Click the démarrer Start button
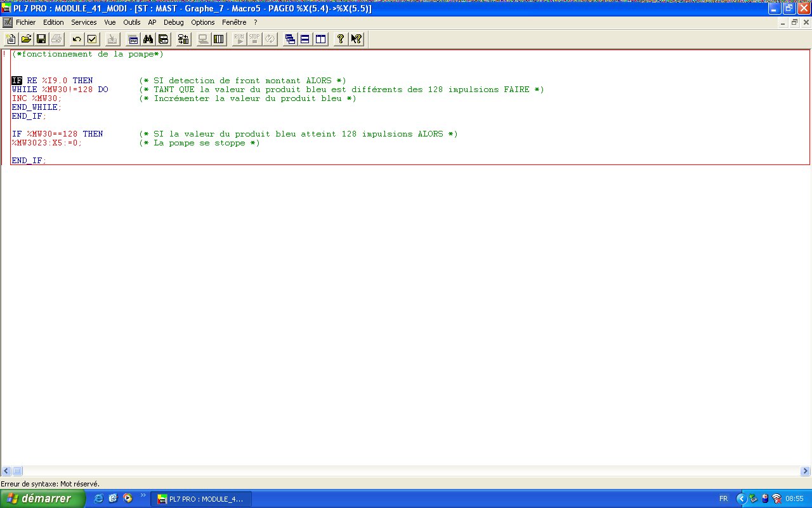Viewport: 812px width, 508px height. click(43, 498)
